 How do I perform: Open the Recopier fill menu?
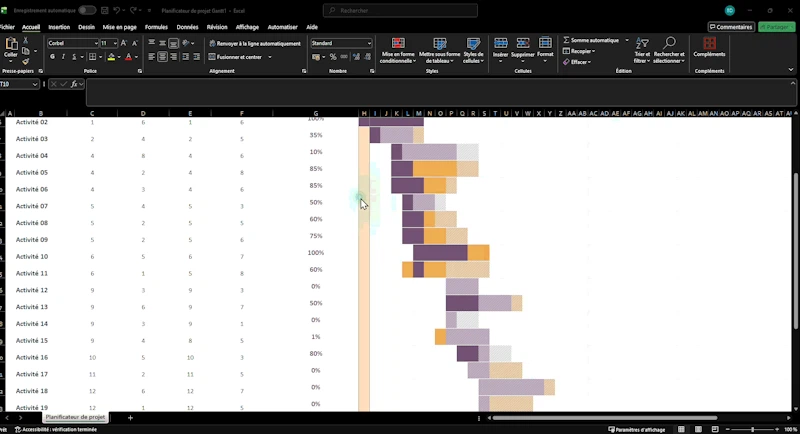tap(579, 51)
